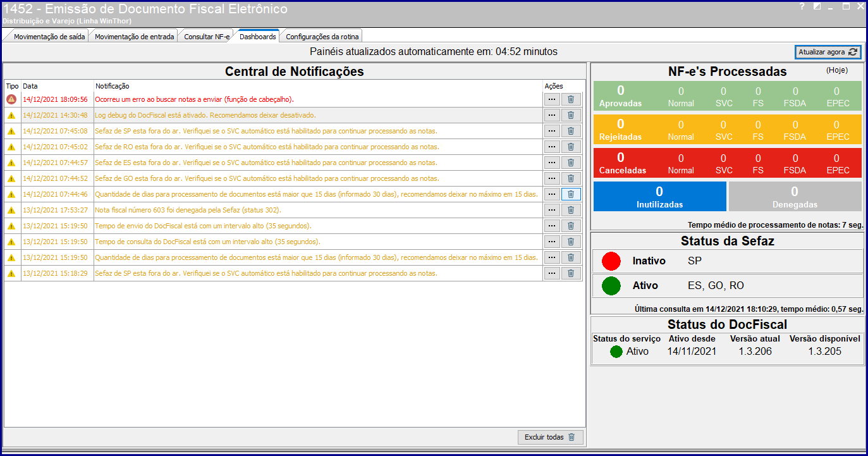This screenshot has width=868, height=456.
Task: Click warning icon of the Sefaz de RO row
Action: (11, 147)
